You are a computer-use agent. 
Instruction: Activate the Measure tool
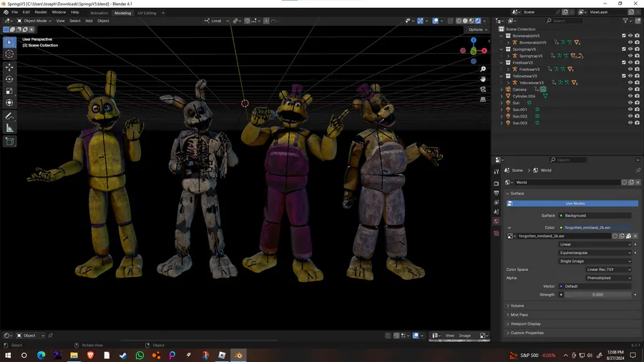9,128
